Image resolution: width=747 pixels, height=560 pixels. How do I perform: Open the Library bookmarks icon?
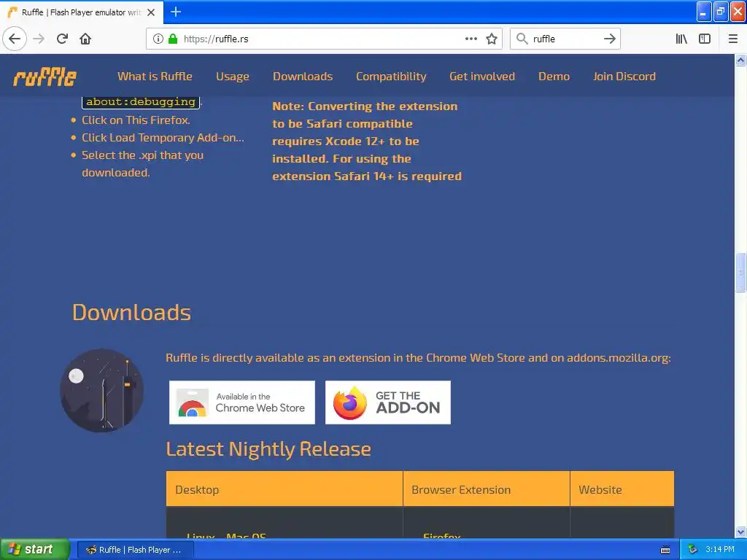(681, 39)
